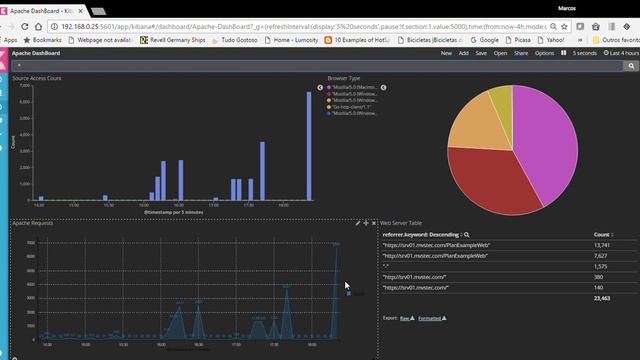640x360 pixels.
Task: Export the table as Formatted
Action: click(x=432, y=318)
